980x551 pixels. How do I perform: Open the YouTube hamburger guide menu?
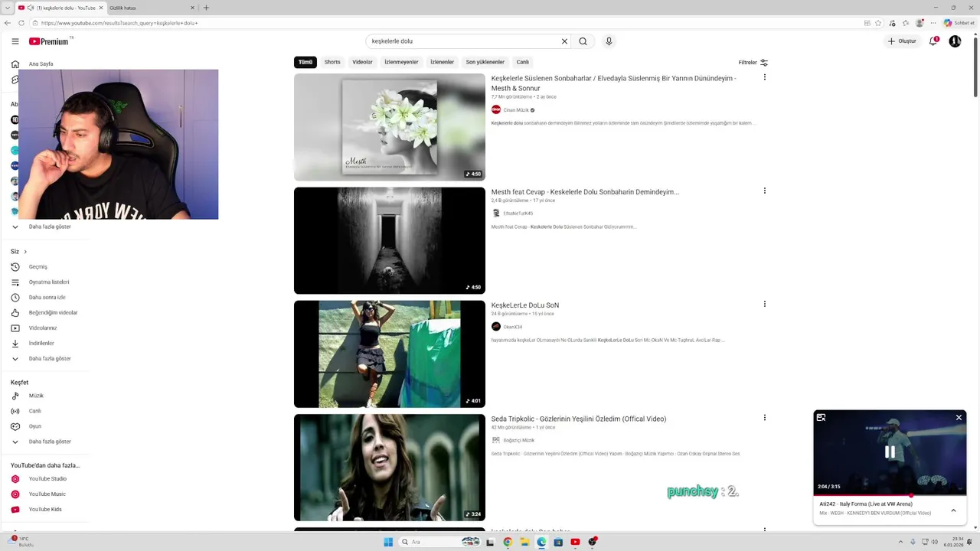(15, 41)
